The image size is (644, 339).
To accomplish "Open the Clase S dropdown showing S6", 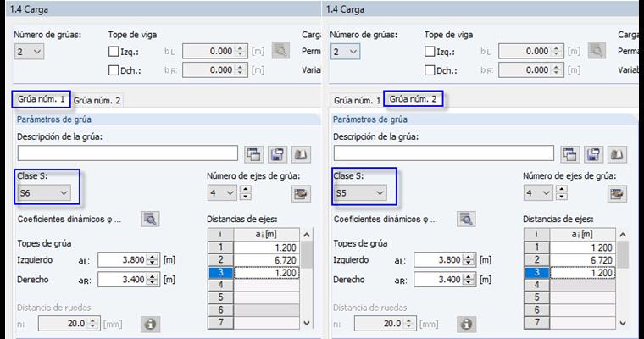I will click(44, 193).
